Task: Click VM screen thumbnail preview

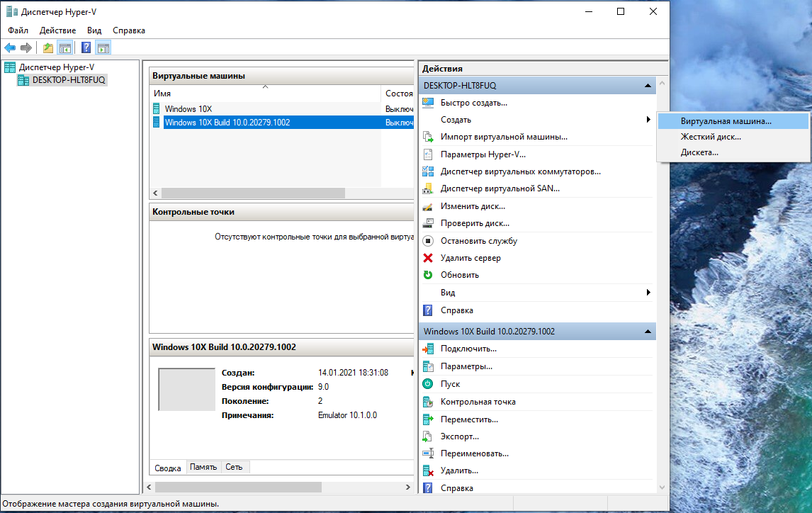Action: click(186, 389)
